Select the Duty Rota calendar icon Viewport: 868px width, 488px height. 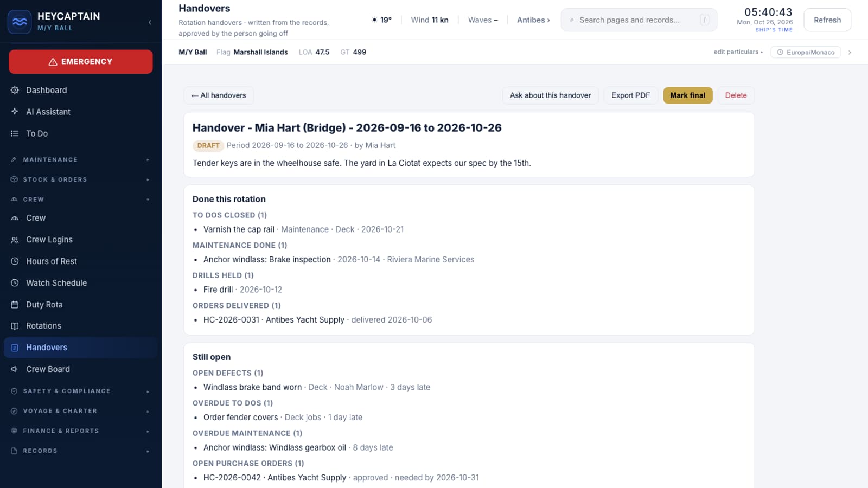tap(15, 305)
